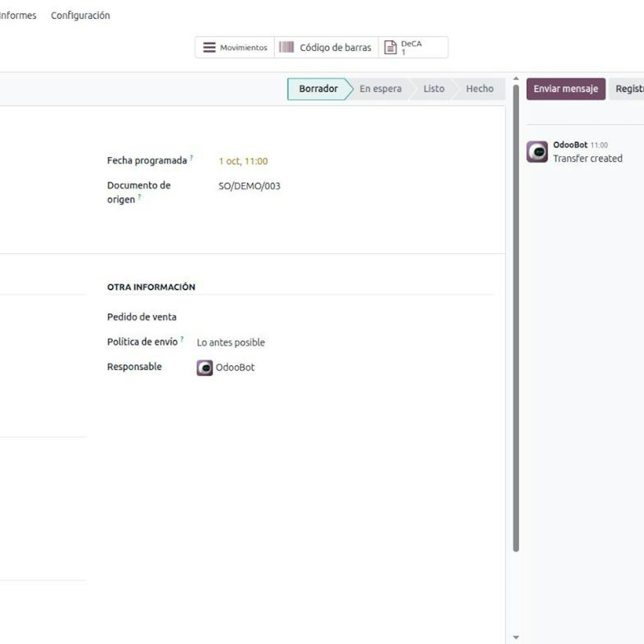644x644 pixels.
Task: Open the Movimientos smart button
Action: (x=235, y=47)
